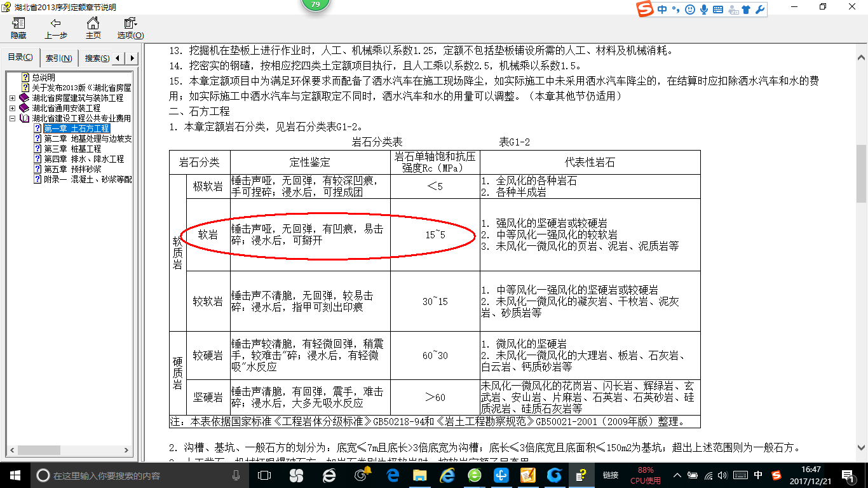The image size is (868, 488).
Task: Click the 定性鉴定 column header
Action: pos(310,162)
